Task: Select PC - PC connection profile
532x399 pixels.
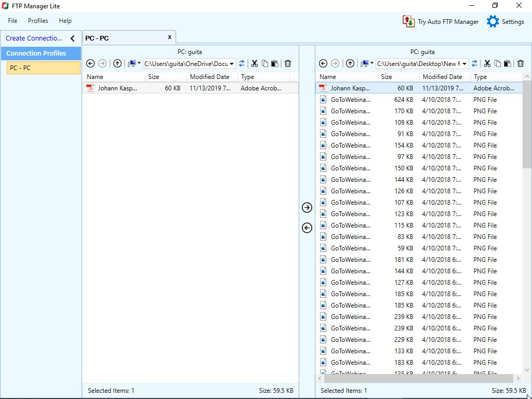Action: pyautogui.click(x=44, y=68)
